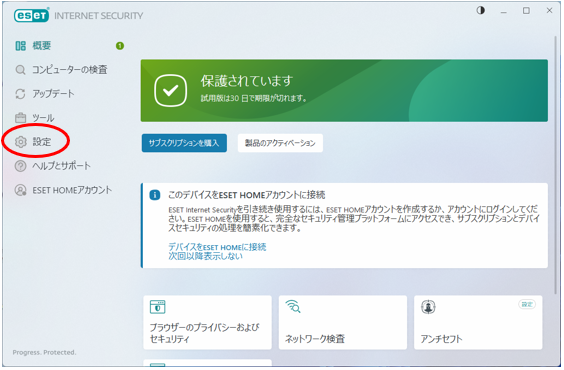Open the ブラウザーのプライバシーおよびセキュリティ tile
The height and width of the screenshot is (370, 564).
point(208,323)
